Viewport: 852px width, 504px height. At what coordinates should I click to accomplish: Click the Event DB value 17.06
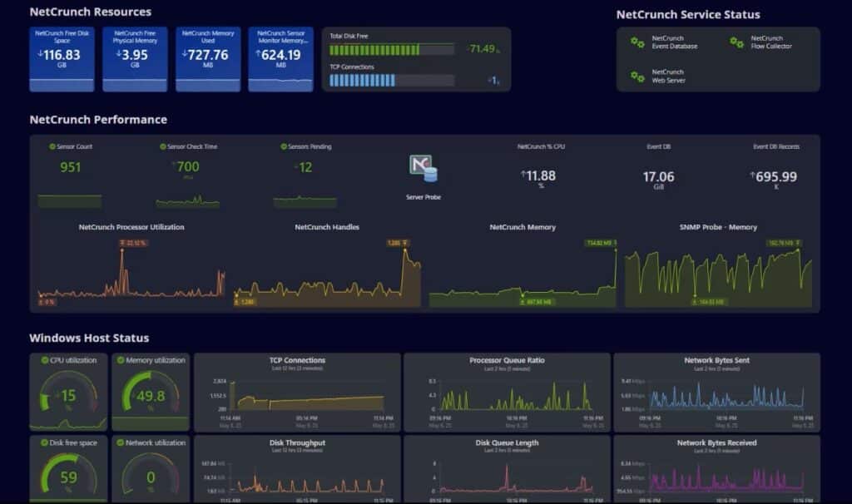coord(659,176)
